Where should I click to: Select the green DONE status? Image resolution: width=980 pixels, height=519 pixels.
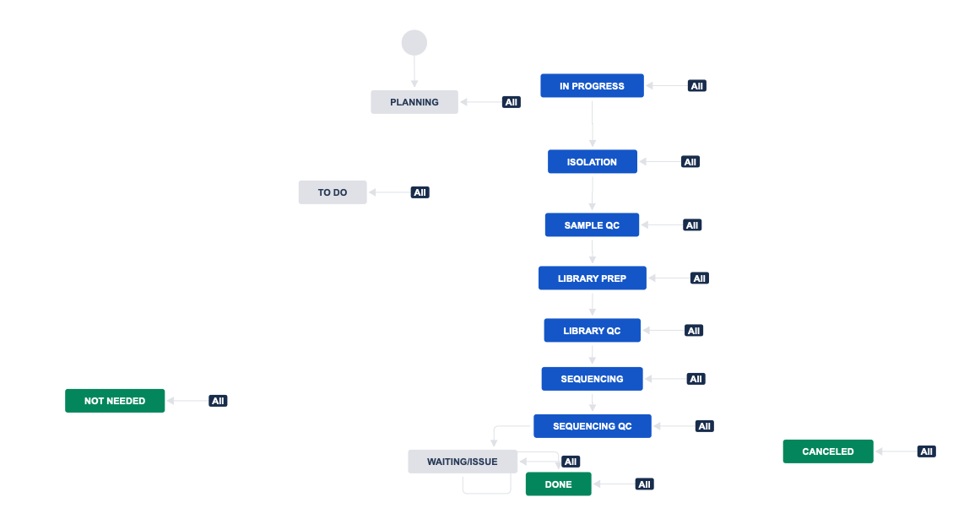tap(558, 484)
